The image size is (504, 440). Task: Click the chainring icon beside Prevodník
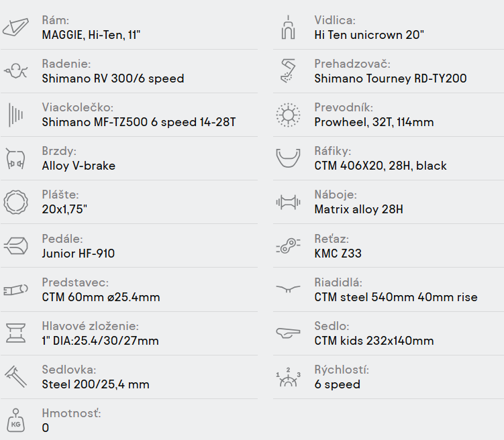(x=288, y=115)
